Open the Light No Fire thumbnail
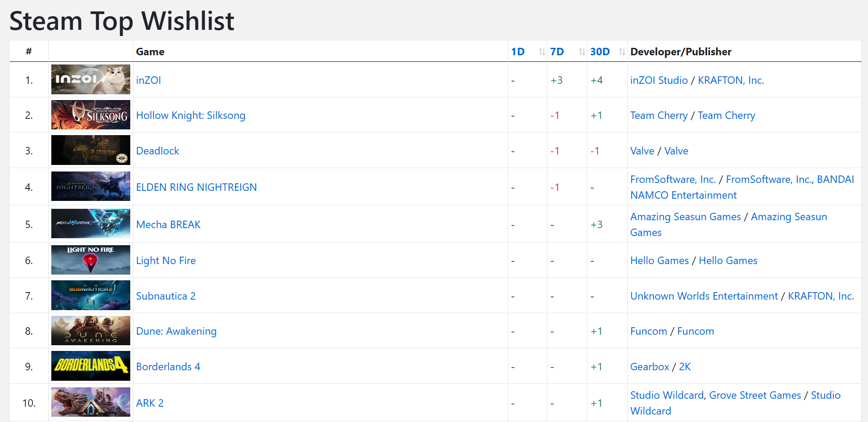The height and width of the screenshot is (422, 868). [91, 260]
